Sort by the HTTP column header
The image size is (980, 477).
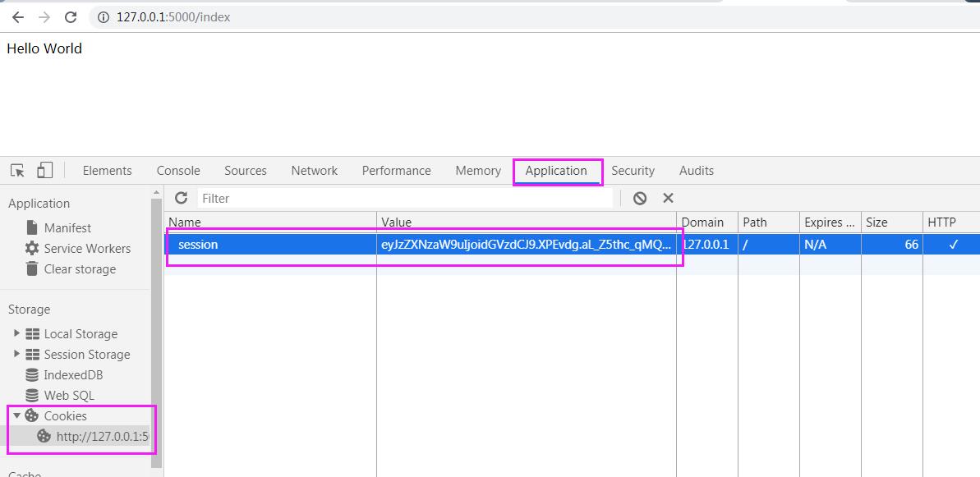click(951, 222)
